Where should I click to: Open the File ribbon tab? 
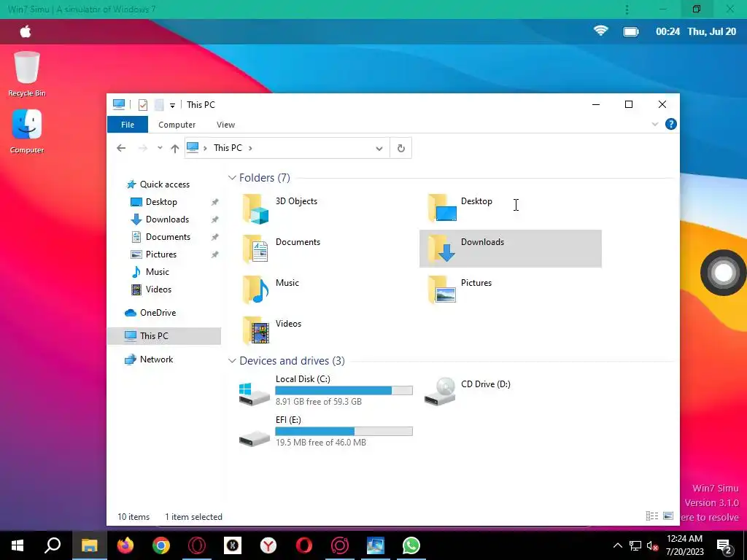point(128,125)
